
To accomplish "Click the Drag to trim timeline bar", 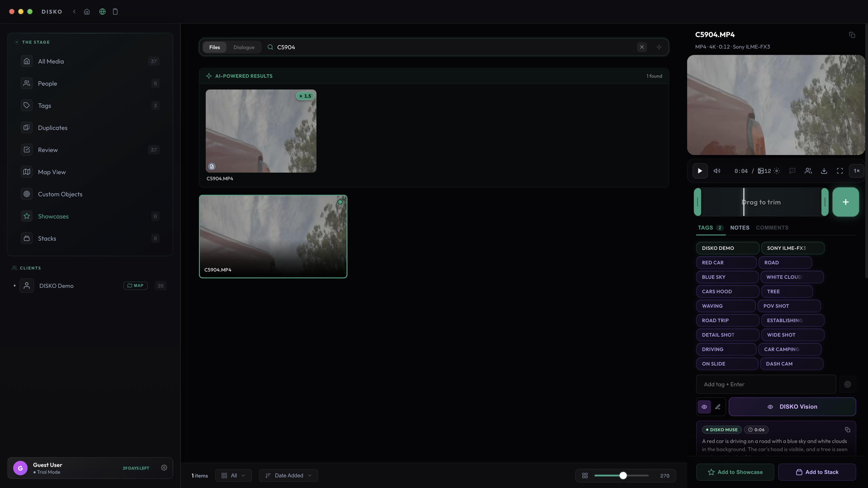I will tap(761, 202).
